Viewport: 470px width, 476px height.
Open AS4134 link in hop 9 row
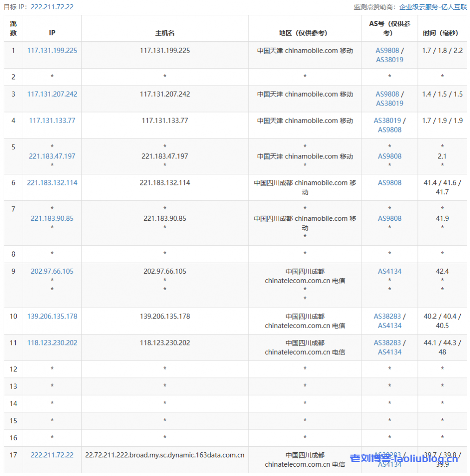[389, 271]
